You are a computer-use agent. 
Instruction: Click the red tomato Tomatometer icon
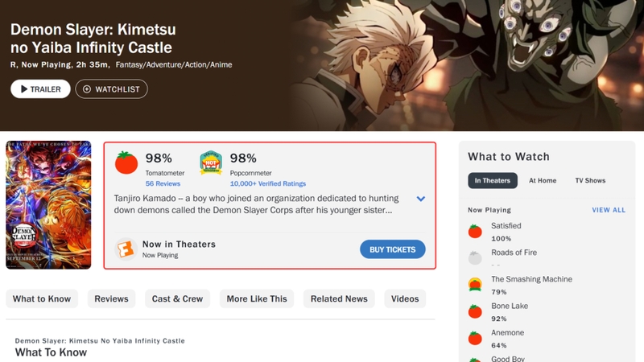(x=126, y=162)
